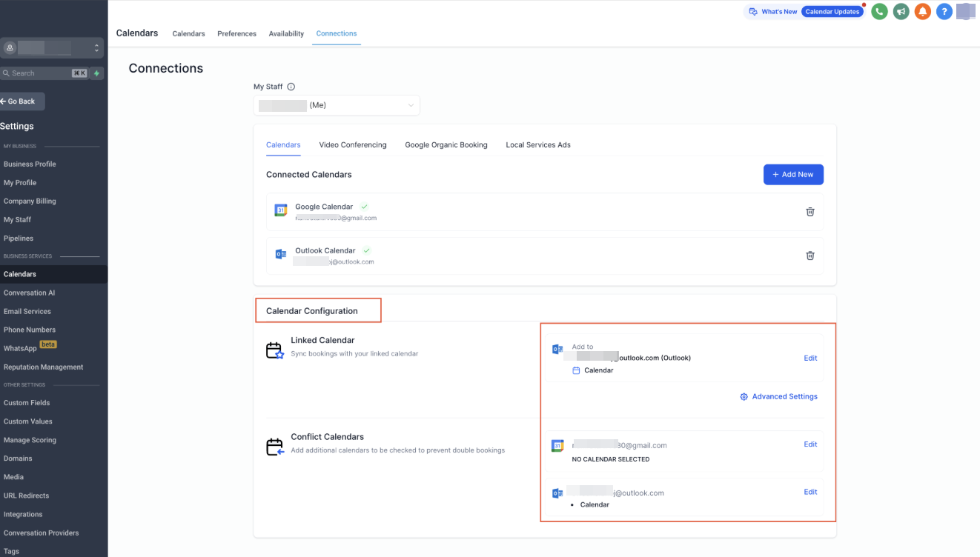Click the Add New button
The height and width of the screenshot is (557, 980).
(x=793, y=175)
